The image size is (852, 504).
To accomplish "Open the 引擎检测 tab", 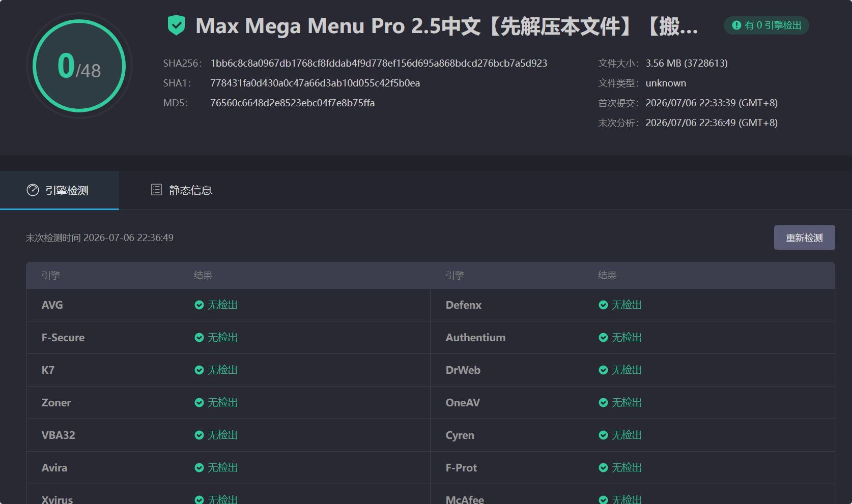I will [x=60, y=190].
